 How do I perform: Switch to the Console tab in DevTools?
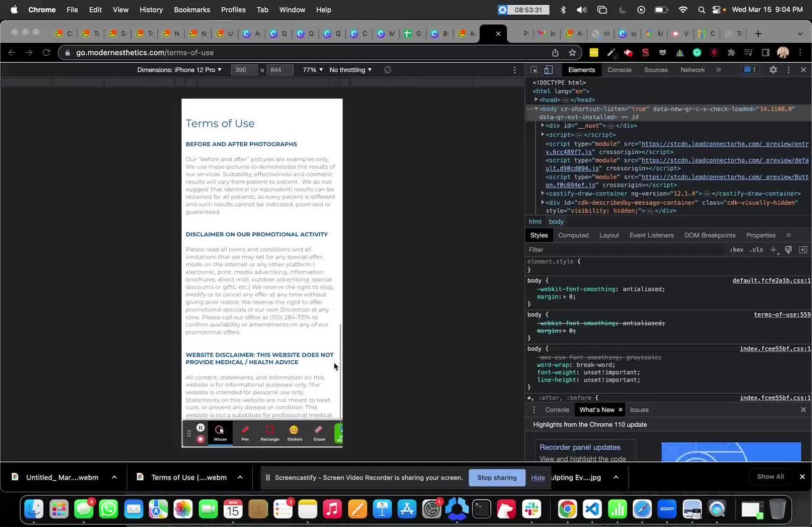619,69
